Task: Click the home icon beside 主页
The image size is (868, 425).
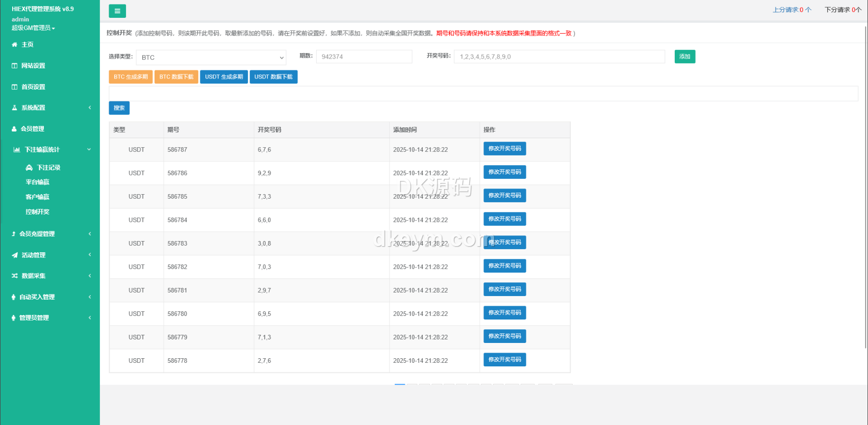Action: [14, 45]
